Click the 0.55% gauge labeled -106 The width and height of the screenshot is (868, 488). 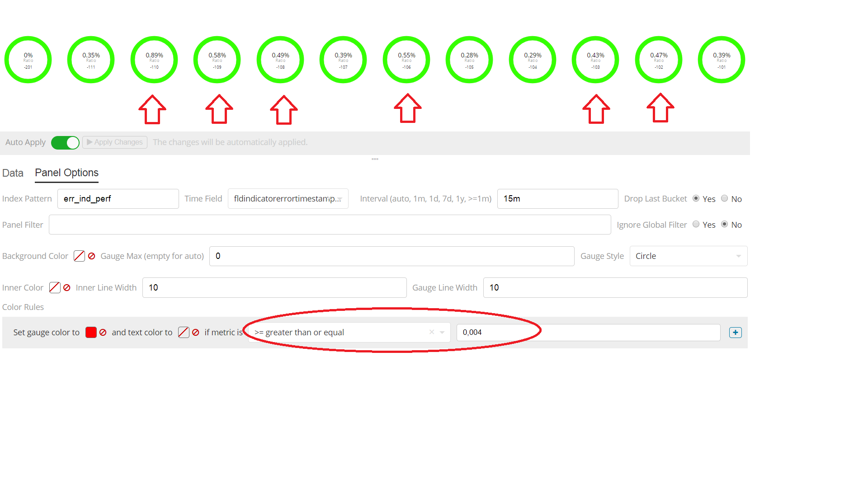[x=406, y=60]
